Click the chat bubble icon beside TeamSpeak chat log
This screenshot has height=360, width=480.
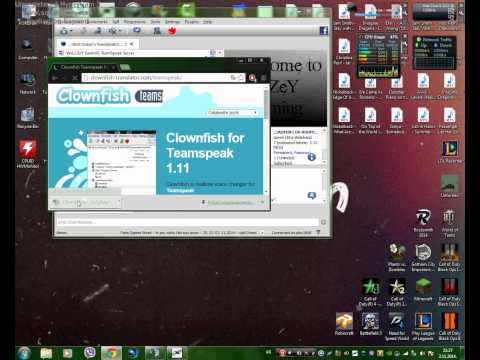click(312, 196)
